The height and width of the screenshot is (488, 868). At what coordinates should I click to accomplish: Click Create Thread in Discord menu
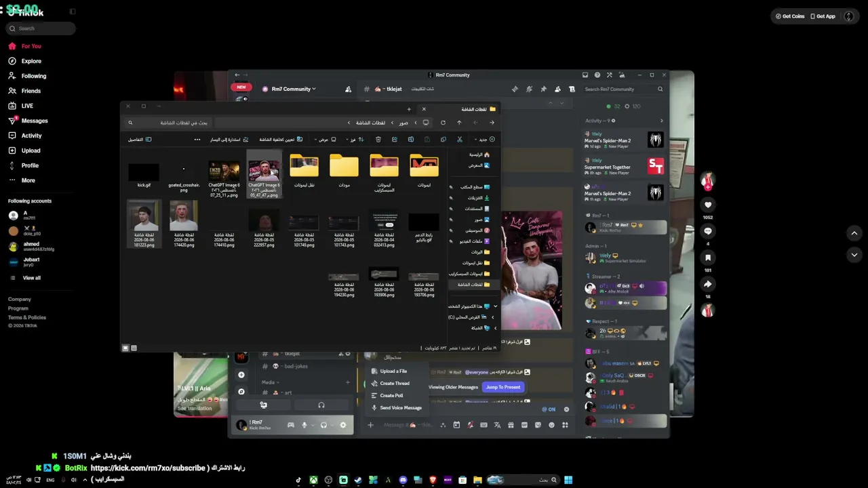pyautogui.click(x=394, y=384)
